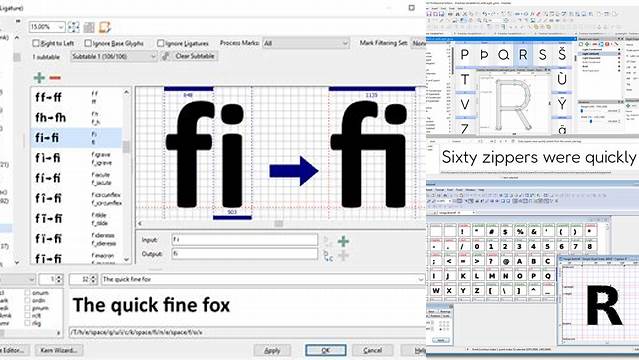Click the fit-to-window zoom icon
639x360 pixels.
tap(74, 27)
